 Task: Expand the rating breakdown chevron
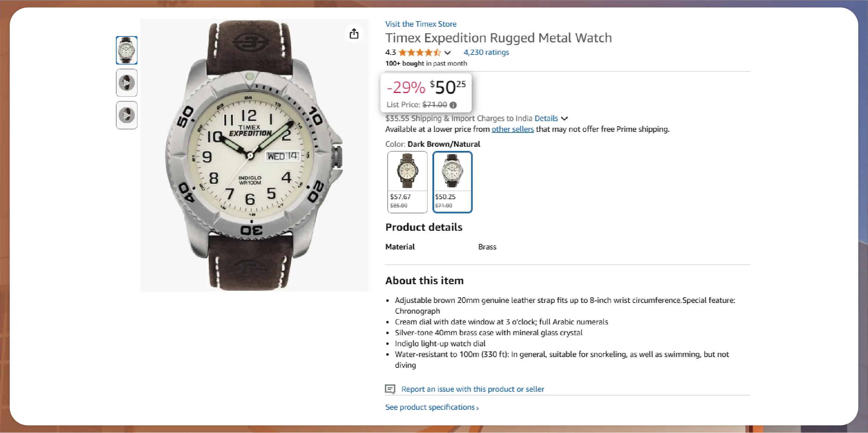[448, 53]
